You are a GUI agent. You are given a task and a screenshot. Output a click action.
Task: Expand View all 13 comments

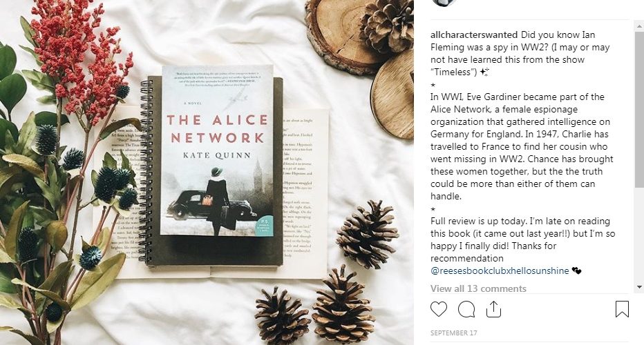tap(478, 288)
